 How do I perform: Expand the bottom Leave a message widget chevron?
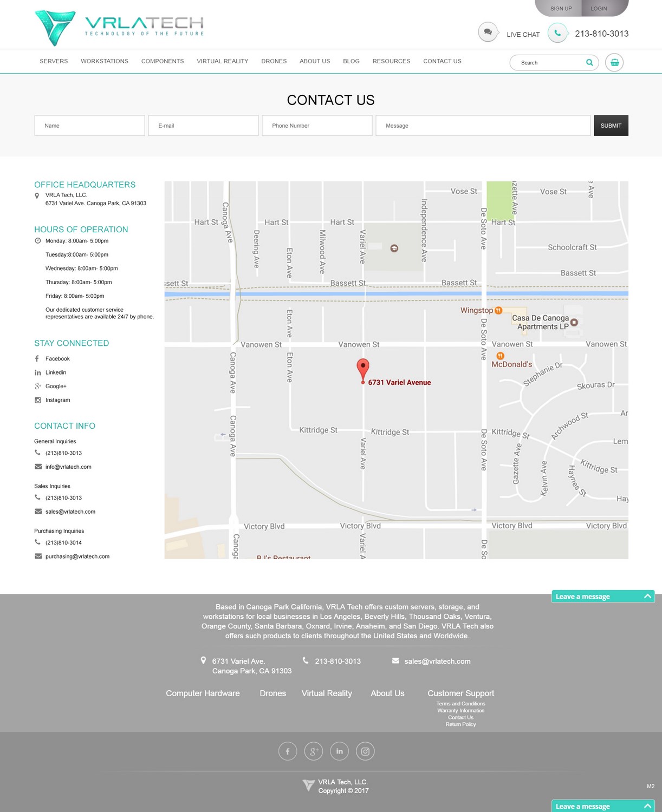click(x=647, y=806)
